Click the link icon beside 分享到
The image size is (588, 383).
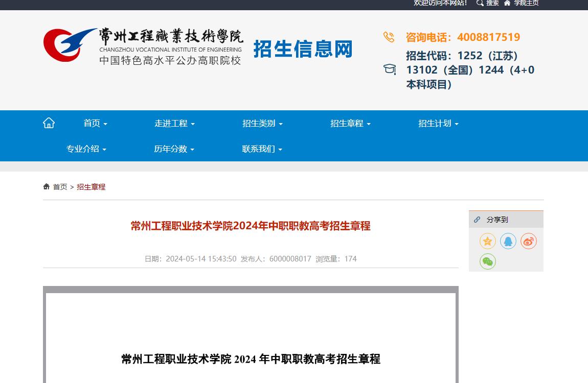477,220
